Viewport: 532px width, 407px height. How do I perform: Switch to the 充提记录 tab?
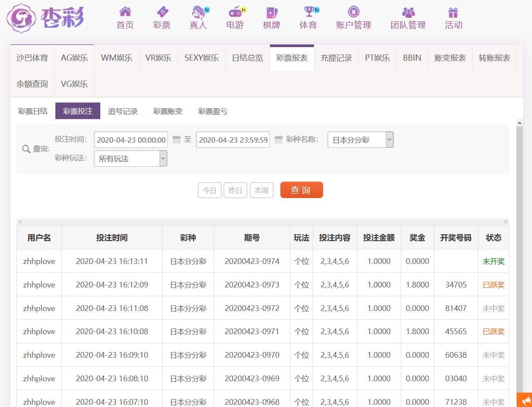[x=336, y=58]
